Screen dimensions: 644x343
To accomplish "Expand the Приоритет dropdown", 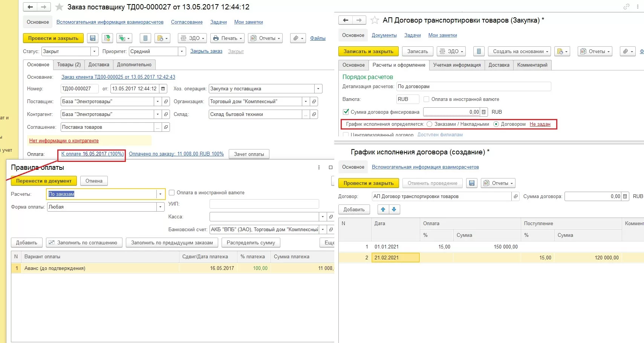I will click(x=182, y=52).
